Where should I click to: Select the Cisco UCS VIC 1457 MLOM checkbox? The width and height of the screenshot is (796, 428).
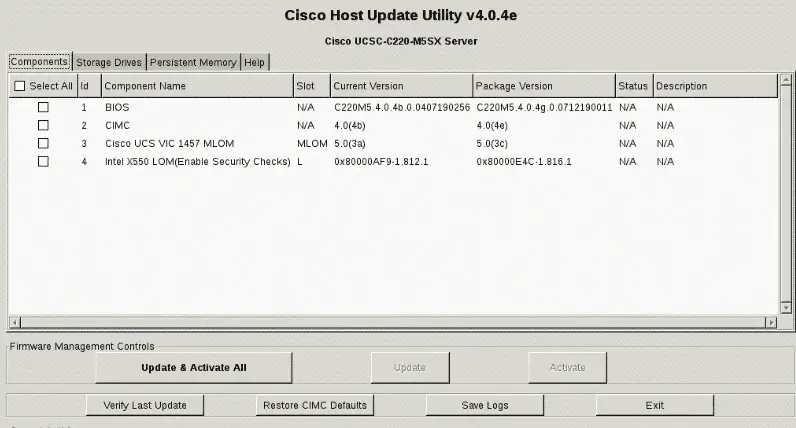tap(43, 144)
